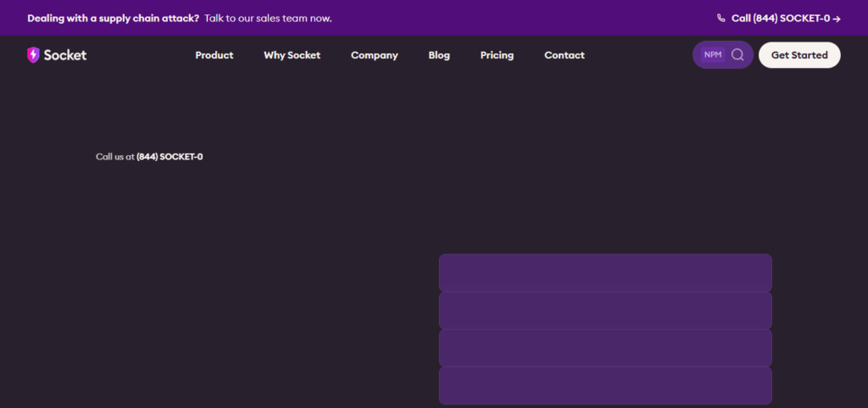The height and width of the screenshot is (408, 868).
Task: Open the Pricing page
Action: (x=497, y=55)
